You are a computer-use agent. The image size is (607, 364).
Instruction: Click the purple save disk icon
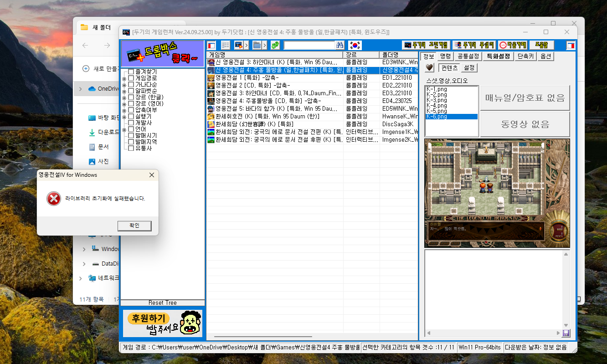pyautogui.click(x=566, y=333)
